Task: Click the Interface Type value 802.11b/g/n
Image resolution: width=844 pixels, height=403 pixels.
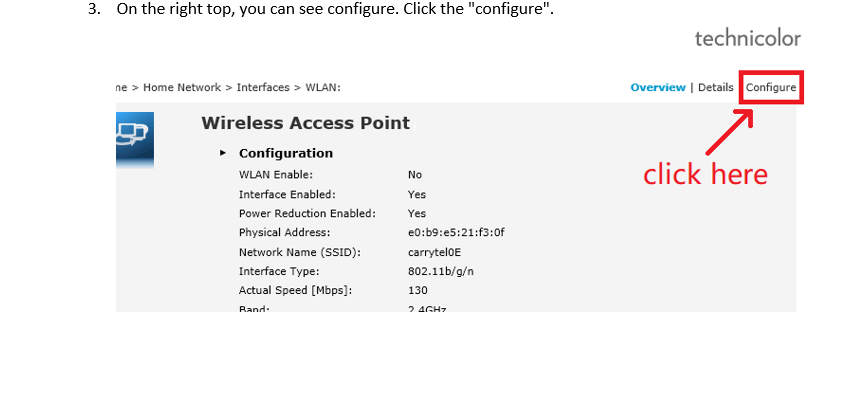Action: (441, 272)
